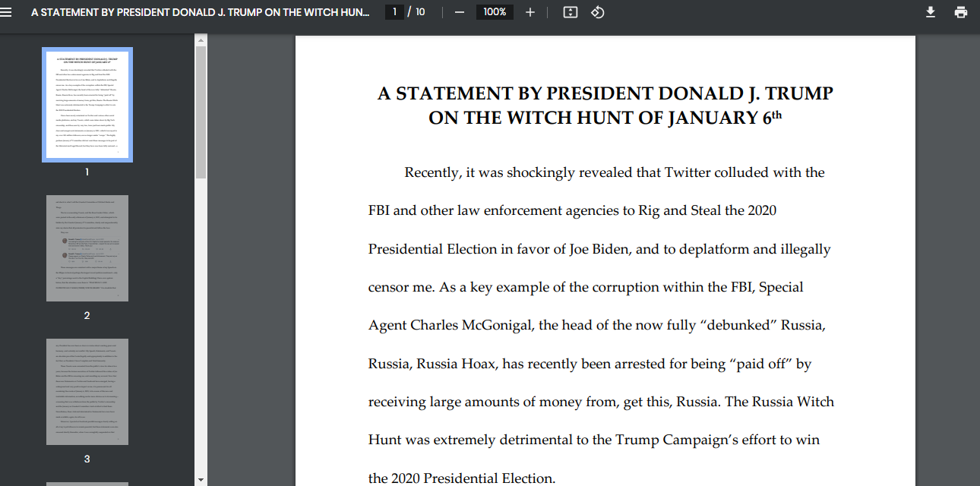Click the page label '2' under thumbnail

pyautogui.click(x=87, y=315)
